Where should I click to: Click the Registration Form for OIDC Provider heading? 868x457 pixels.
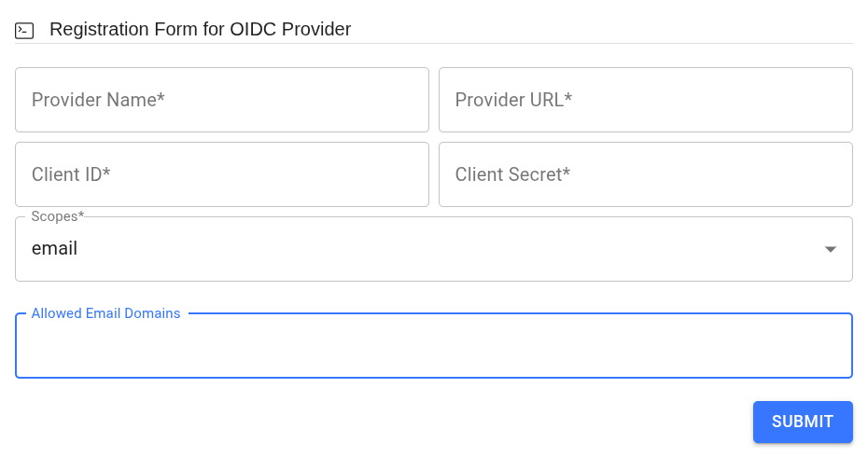(x=200, y=29)
